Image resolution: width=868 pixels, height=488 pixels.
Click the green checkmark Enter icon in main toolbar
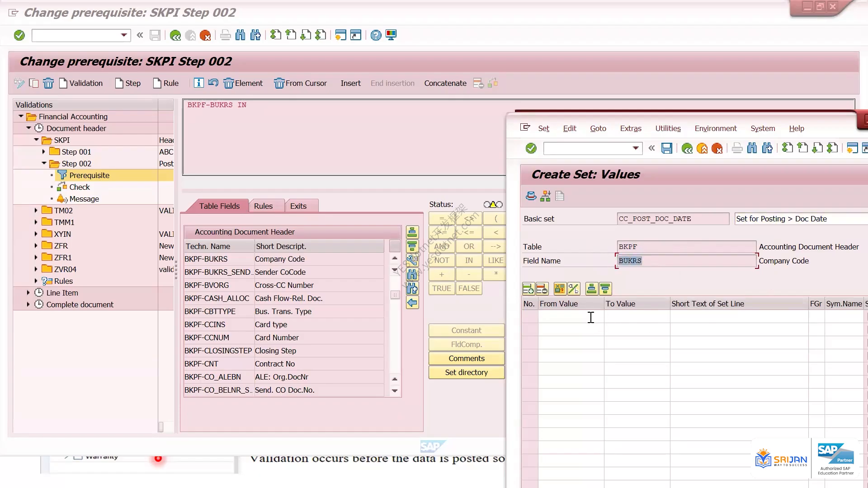coord(19,35)
